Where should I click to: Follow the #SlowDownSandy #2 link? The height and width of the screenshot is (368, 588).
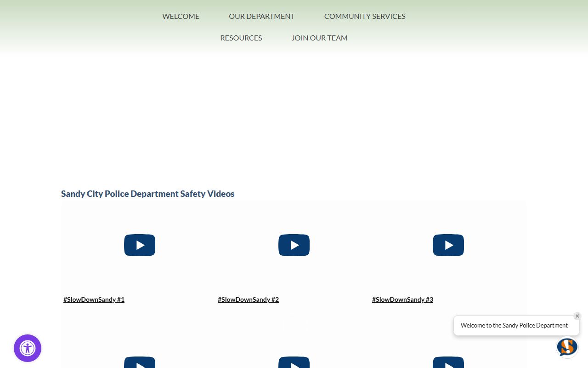(x=248, y=299)
